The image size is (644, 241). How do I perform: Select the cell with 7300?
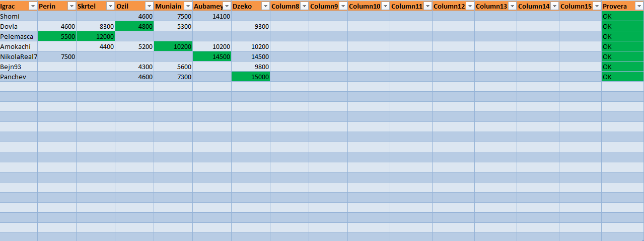173,77
